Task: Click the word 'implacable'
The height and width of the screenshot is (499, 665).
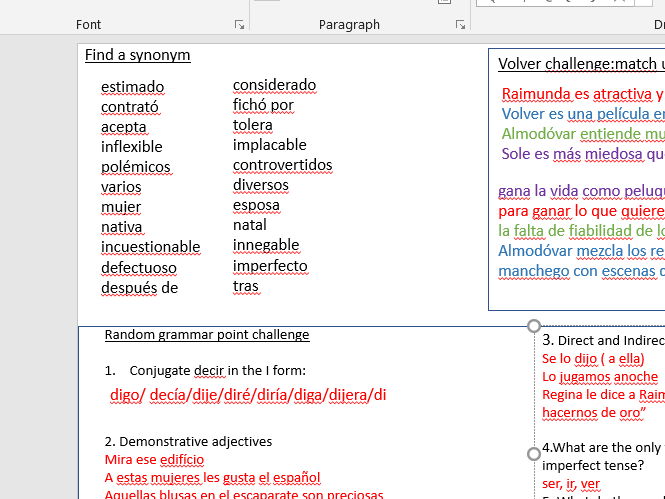Action: tap(270, 145)
